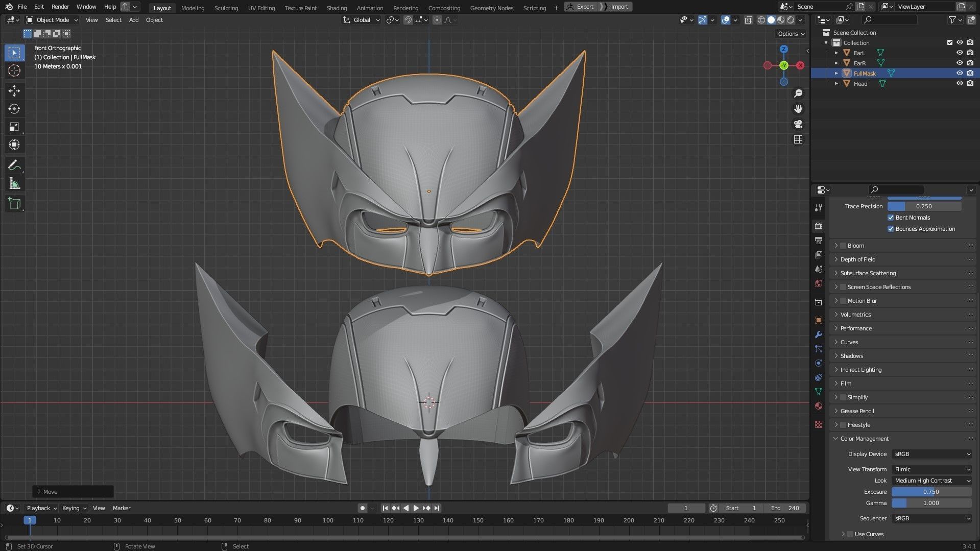The width and height of the screenshot is (980, 551).
Task: Switch to rendered viewport shading
Action: pyautogui.click(x=791, y=20)
